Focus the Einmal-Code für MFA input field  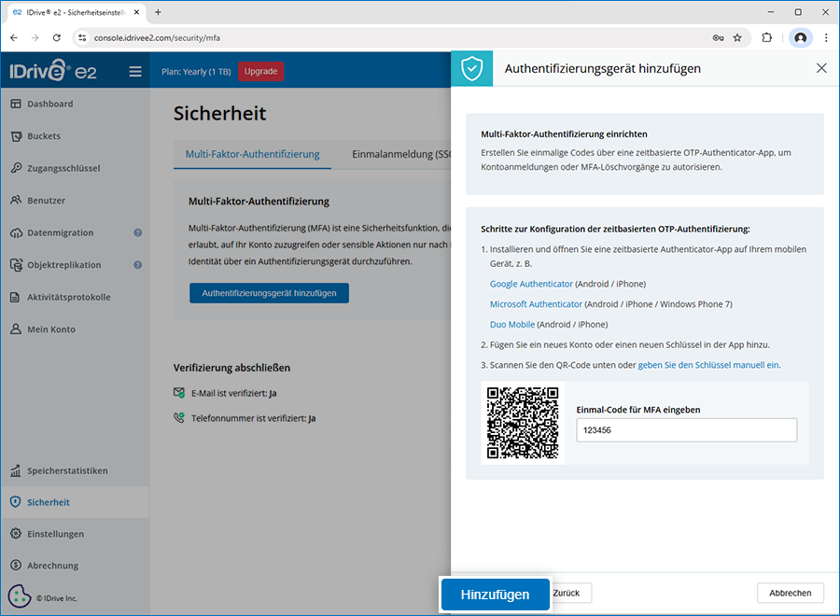click(686, 429)
